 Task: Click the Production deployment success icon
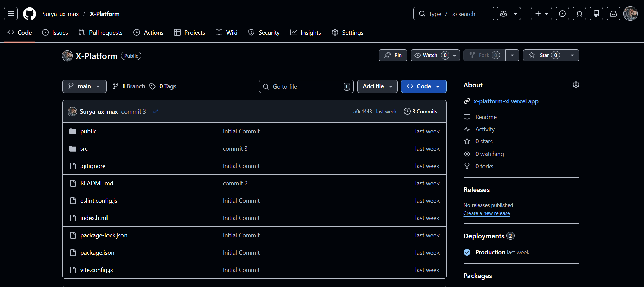(467, 252)
